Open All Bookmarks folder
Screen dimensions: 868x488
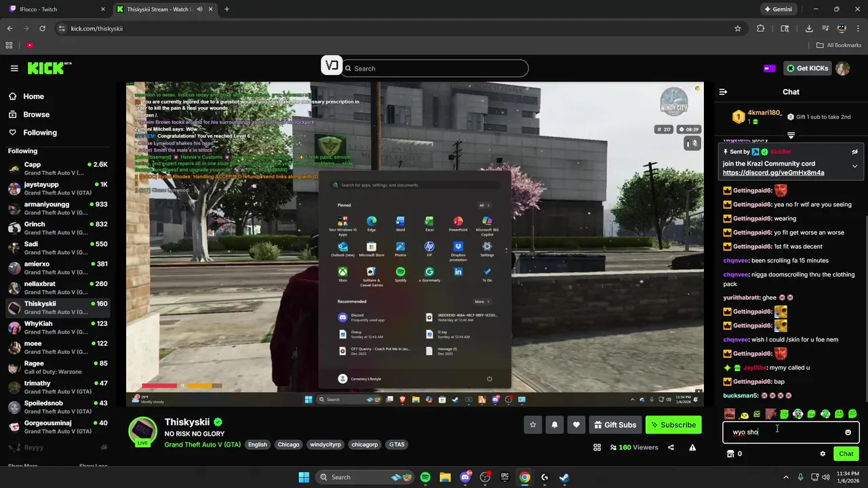point(839,45)
